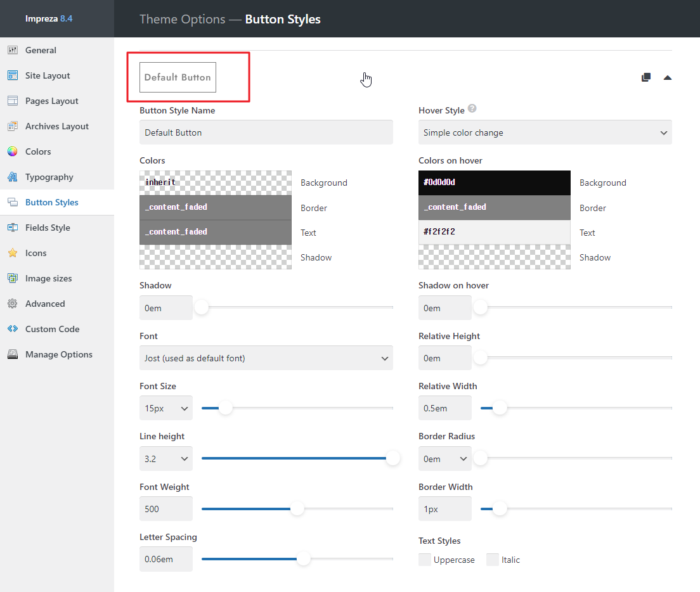
Task: Click the Shadow on hover value field
Action: coord(444,308)
